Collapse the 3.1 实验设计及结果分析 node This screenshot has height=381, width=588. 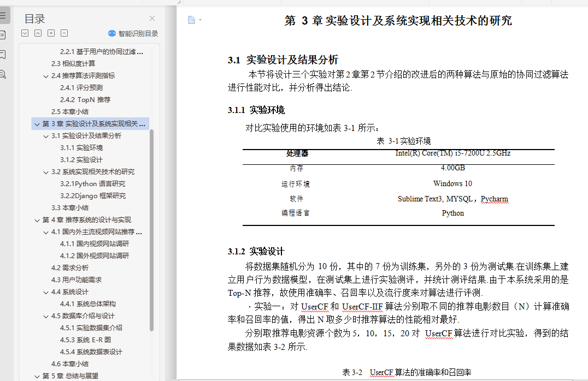[46, 136]
